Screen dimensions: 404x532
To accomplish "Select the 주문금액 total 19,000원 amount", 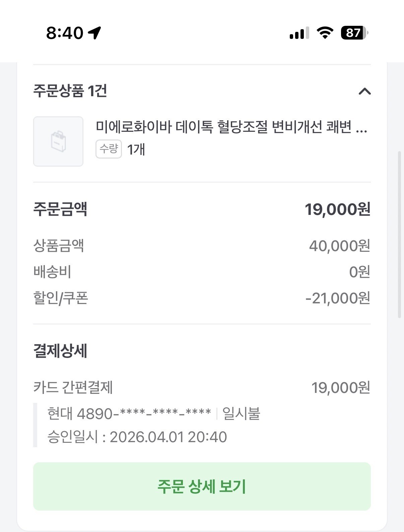I will click(x=337, y=210).
